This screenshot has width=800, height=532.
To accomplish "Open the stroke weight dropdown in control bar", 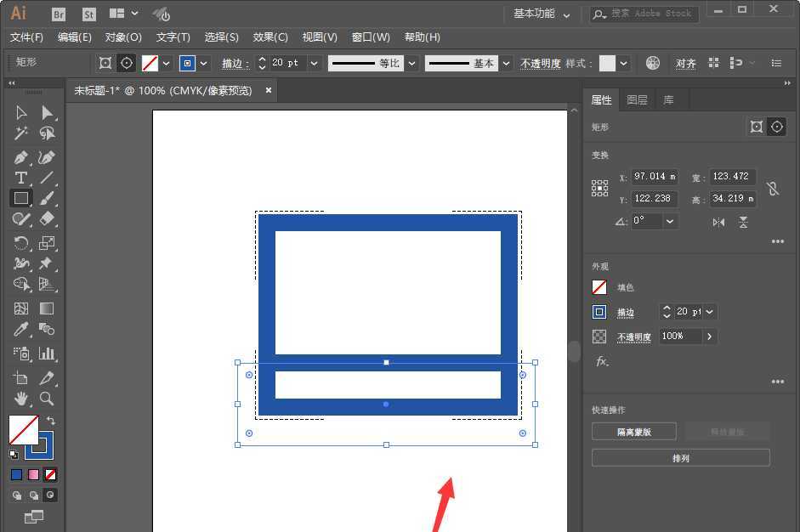I will (314, 63).
